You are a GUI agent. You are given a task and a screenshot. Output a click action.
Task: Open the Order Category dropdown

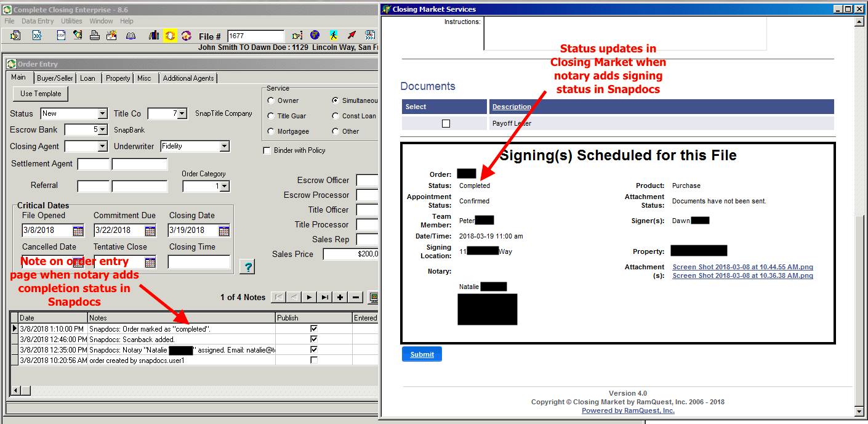click(224, 186)
